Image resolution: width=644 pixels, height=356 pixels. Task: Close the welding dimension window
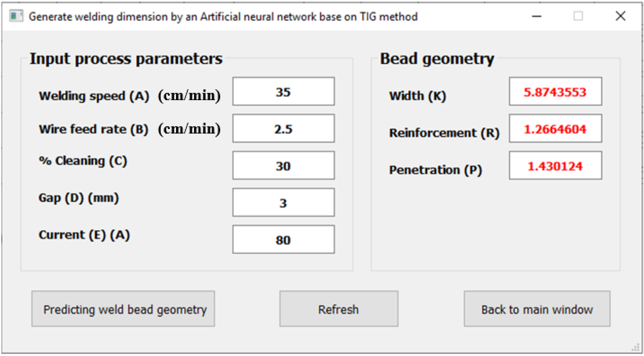click(x=620, y=16)
